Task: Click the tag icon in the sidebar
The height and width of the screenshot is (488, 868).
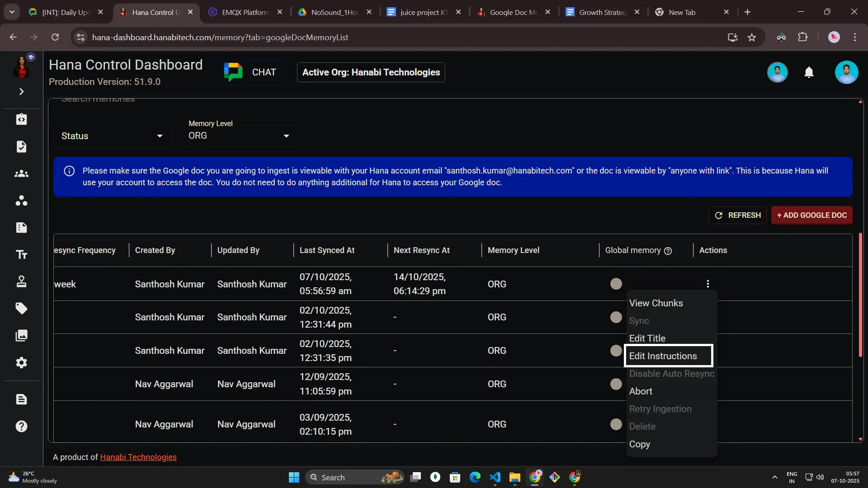Action: 21,308
